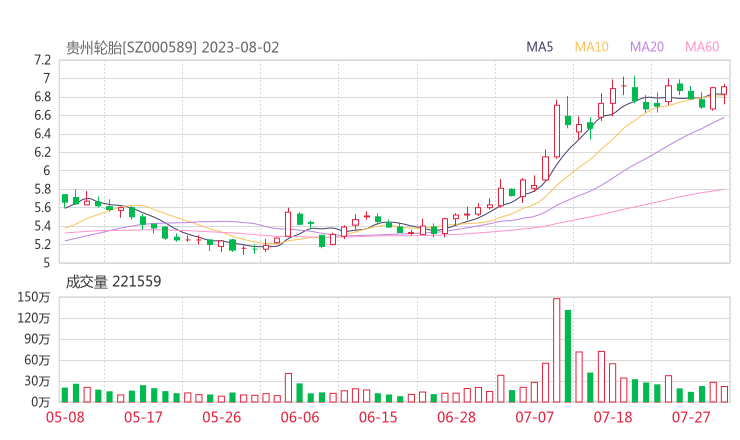Click the 5.2 price axis label

click(42, 245)
